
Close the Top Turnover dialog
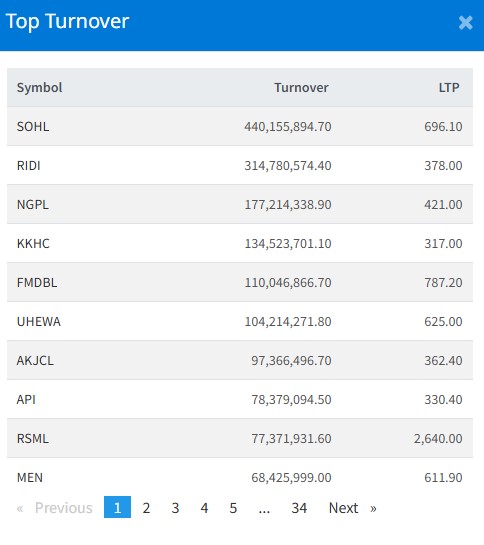466,23
